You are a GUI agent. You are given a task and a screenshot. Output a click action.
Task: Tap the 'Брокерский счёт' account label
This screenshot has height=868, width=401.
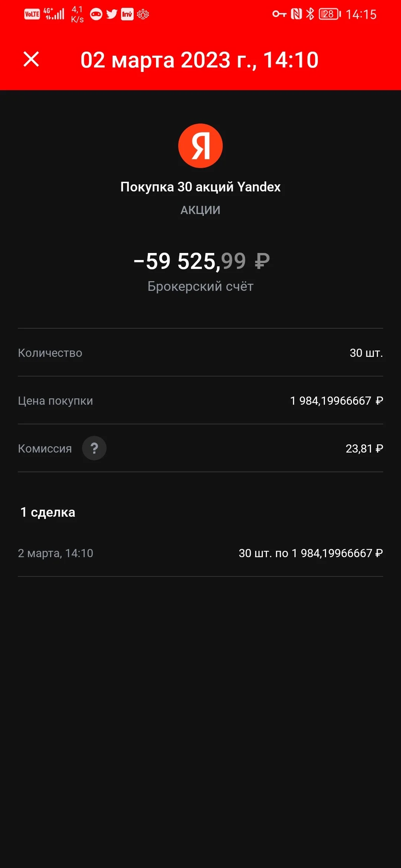pos(200,286)
